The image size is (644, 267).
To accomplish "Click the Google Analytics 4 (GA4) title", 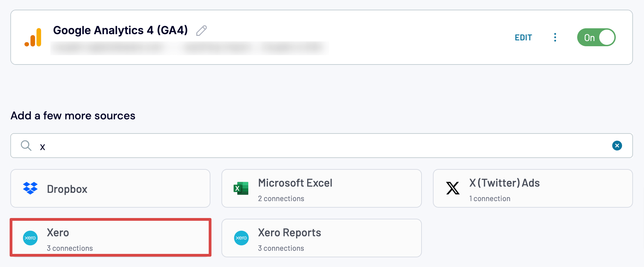I will [120, 30].
